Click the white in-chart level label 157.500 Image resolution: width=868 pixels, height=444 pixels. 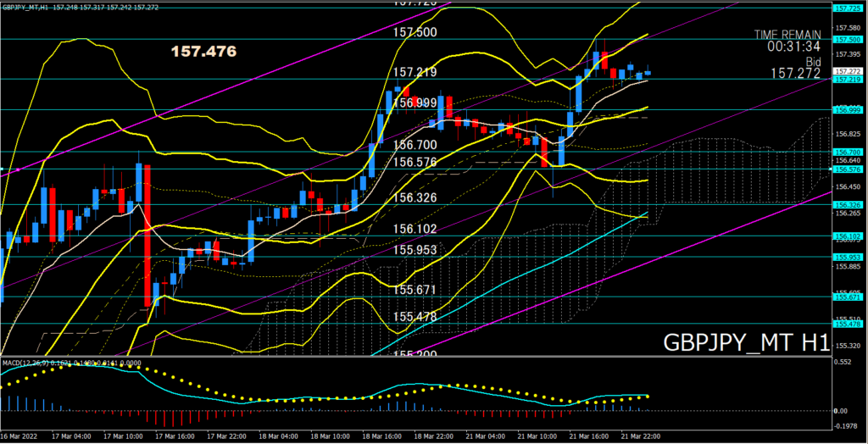coord(415,33)
